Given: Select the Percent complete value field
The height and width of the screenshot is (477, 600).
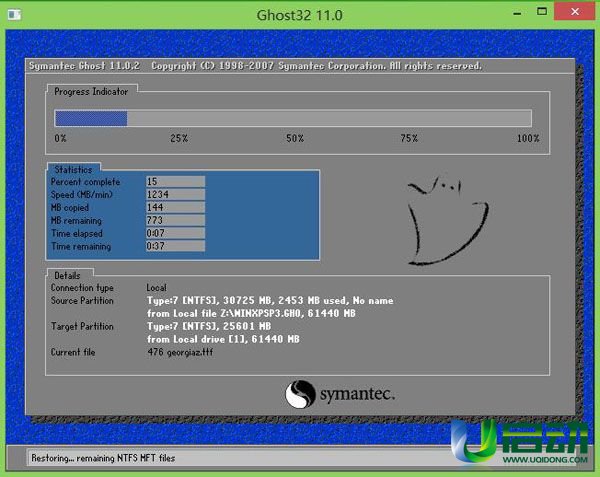Looking at the screenshot, I should [x=175, y=182].
